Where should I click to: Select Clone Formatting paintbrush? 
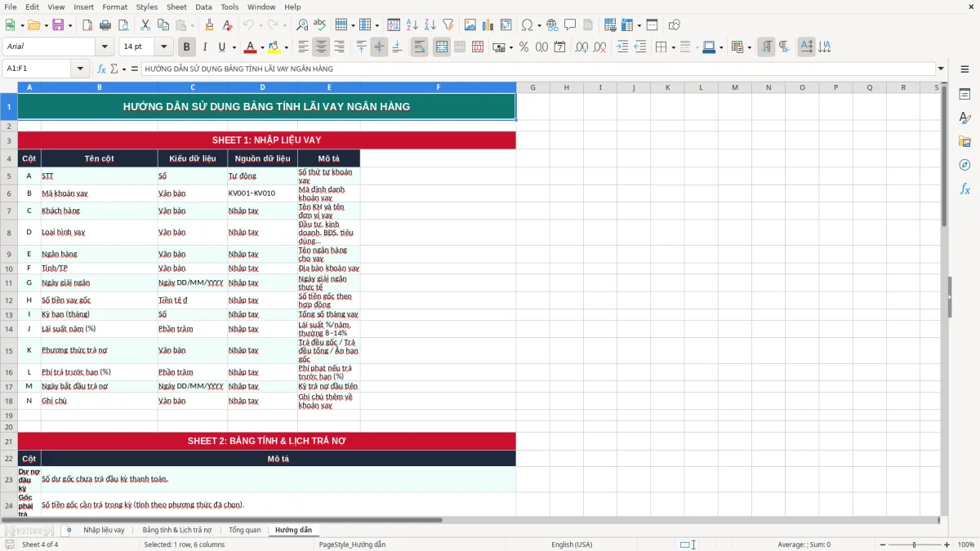[x=209, y=25]
